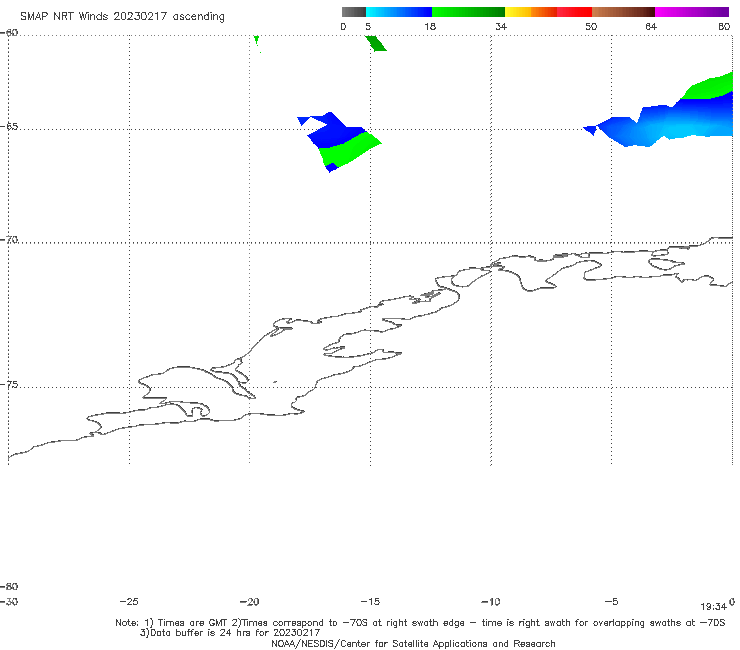Click the small green wind patch at the top near -20
Screen dimensions: 740x650
[x=256, y=42]
